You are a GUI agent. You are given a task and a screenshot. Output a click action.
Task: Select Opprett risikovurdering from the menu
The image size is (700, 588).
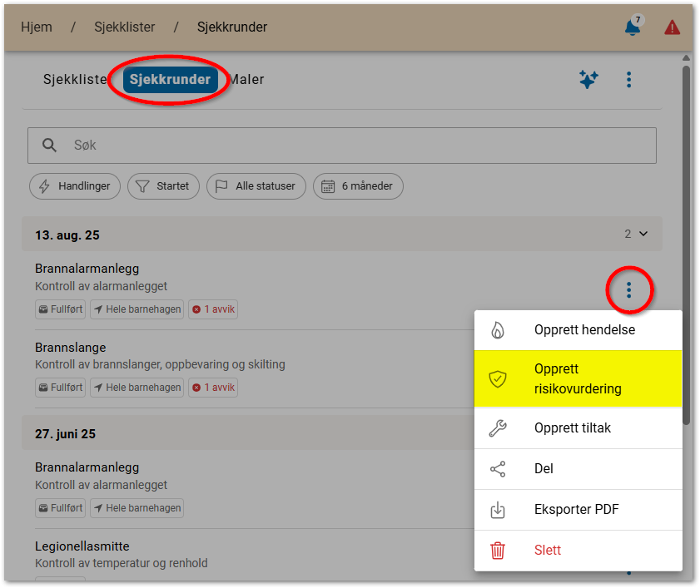tap(578, 378)
